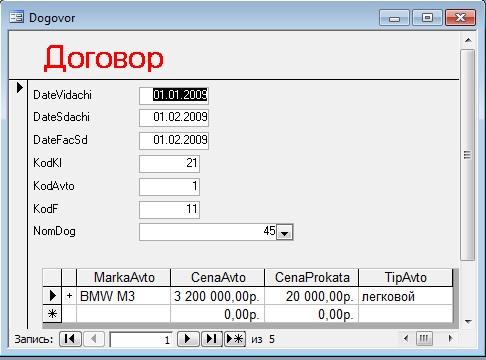
Task: Create new record navigation button
Action: coord(235,339)
